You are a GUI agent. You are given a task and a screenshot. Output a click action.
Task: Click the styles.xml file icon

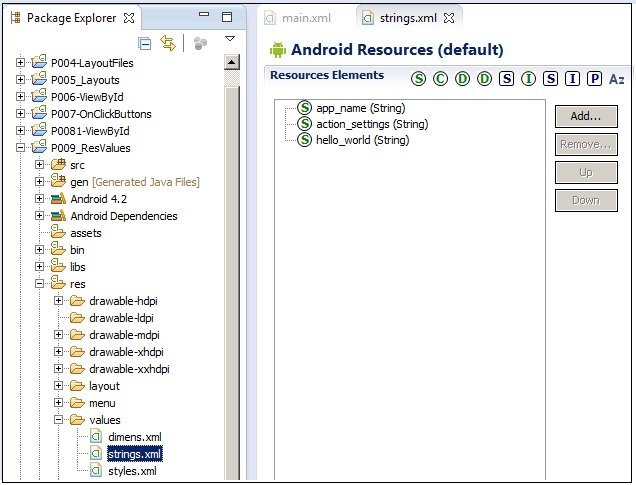96,470
